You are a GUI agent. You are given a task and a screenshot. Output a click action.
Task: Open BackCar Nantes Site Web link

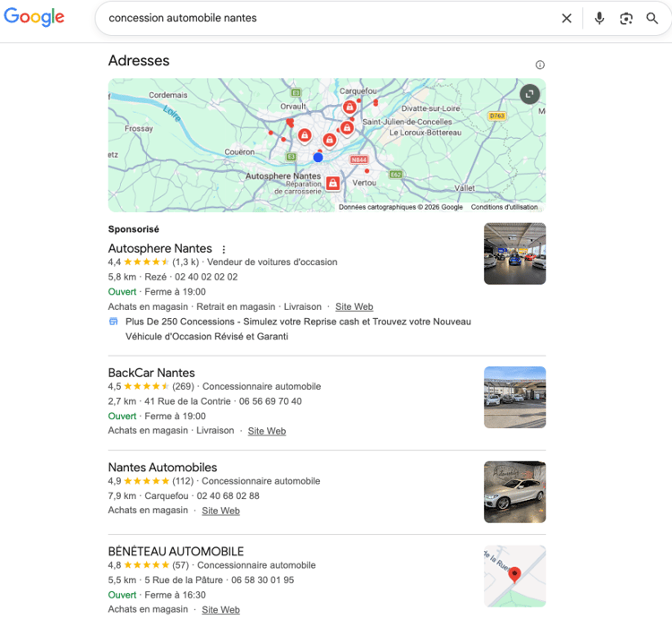(267, 431)
